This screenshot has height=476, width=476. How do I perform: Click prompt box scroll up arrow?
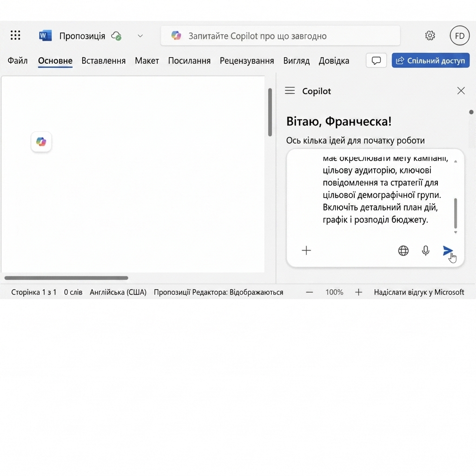point(456,161)
